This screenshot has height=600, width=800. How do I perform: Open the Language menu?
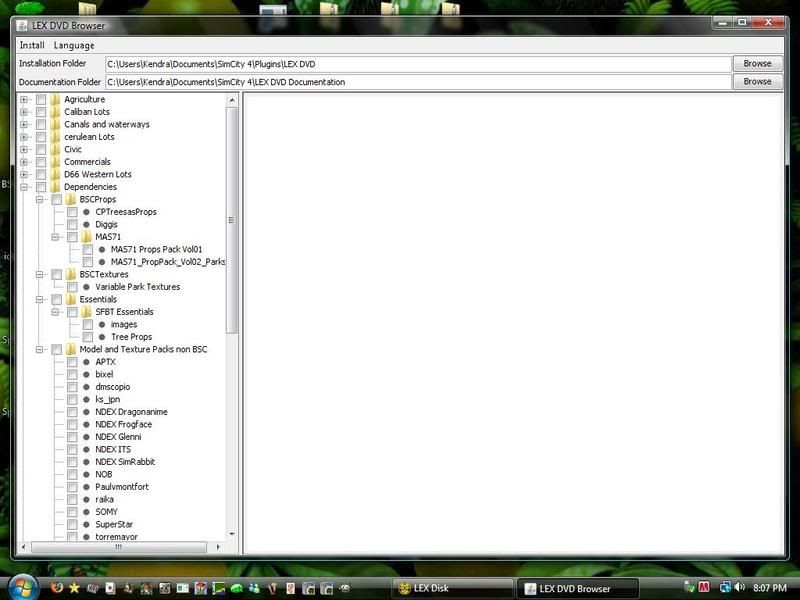pyautogui.click(x=74, y=45)
